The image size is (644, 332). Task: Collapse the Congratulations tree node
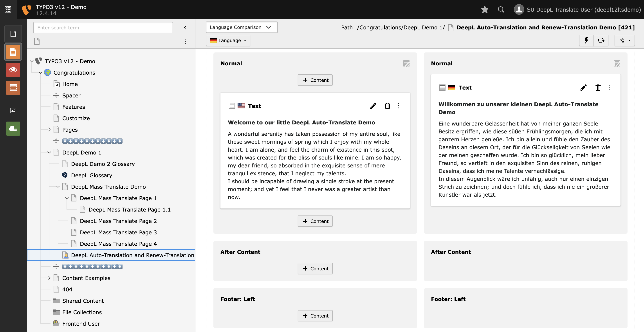pyautogui.click(x=40, y=73)
